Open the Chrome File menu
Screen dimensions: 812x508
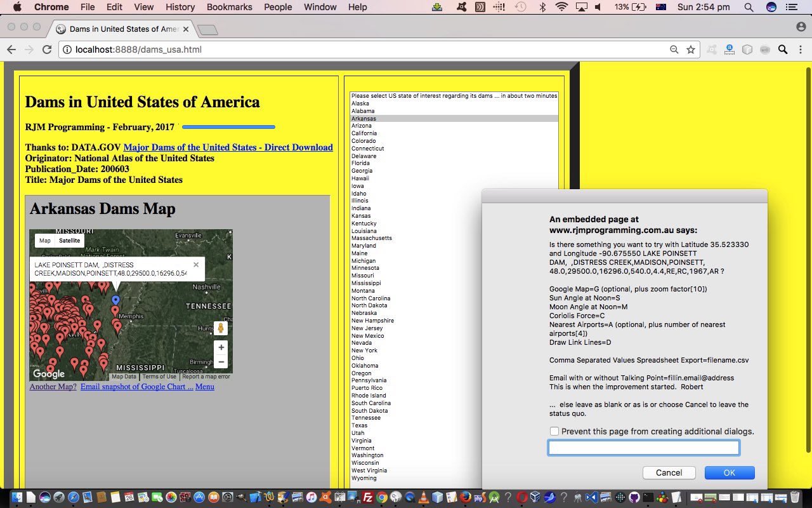point(88,7)
